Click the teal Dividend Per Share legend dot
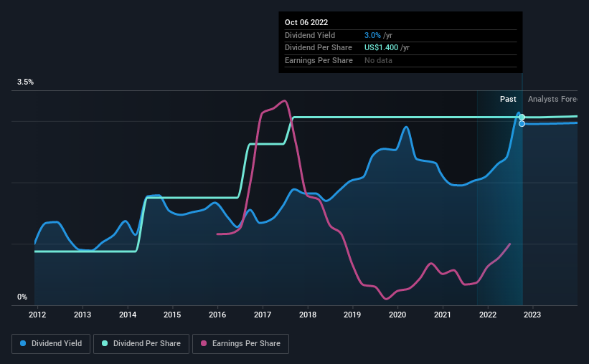 click(105, 343)
